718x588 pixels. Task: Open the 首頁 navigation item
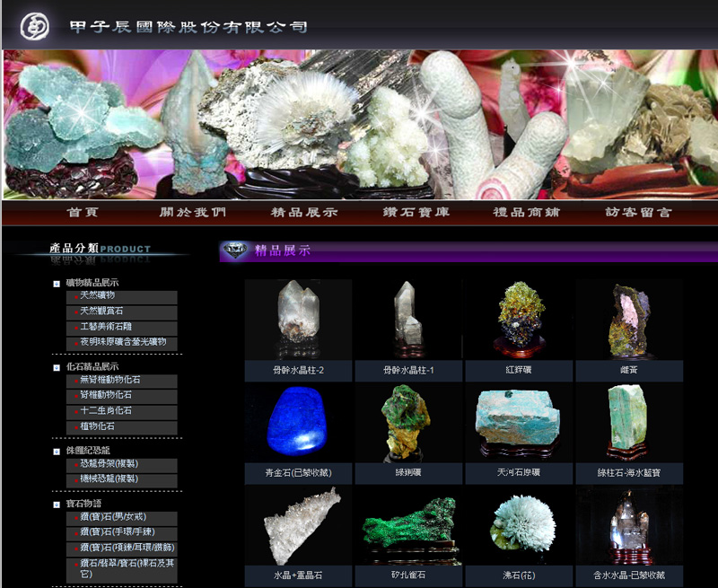click(x=83, y=213)
